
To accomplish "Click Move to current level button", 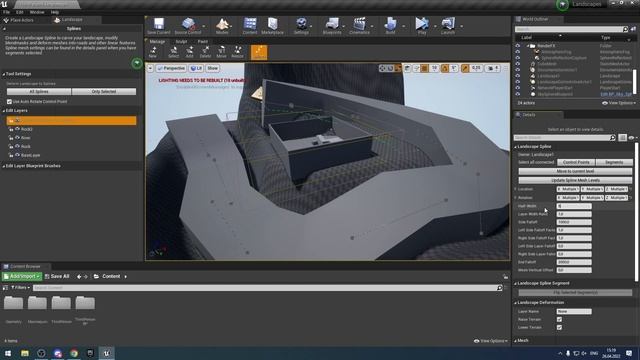I will 575,171.
